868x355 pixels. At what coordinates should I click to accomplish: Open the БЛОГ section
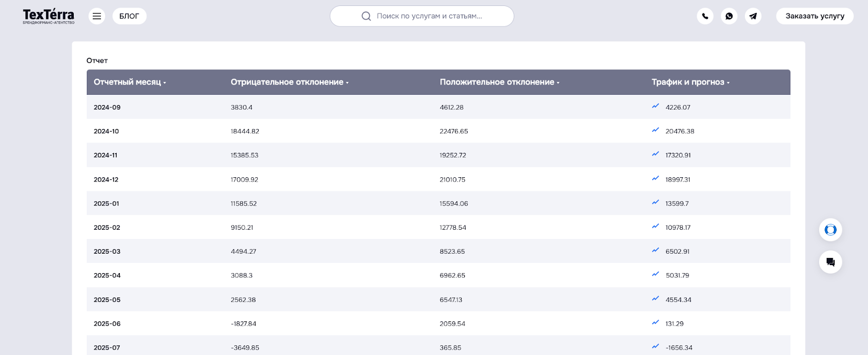coord(129,16)
